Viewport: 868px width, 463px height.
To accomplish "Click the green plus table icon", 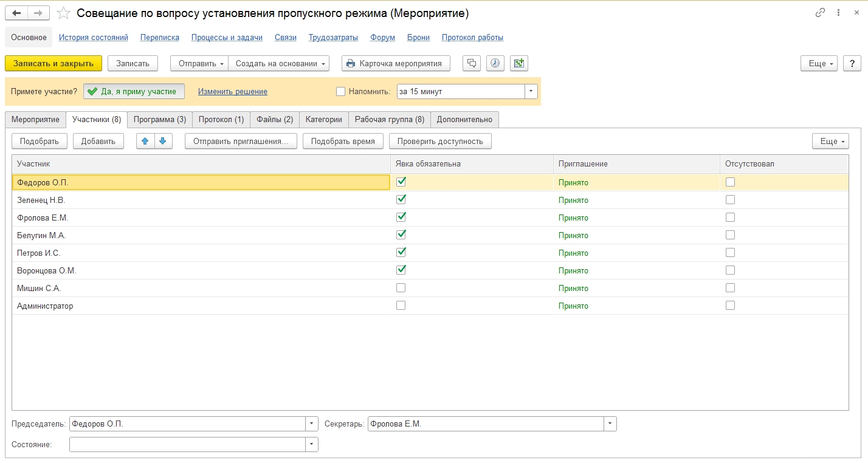I will pos(518,63).
